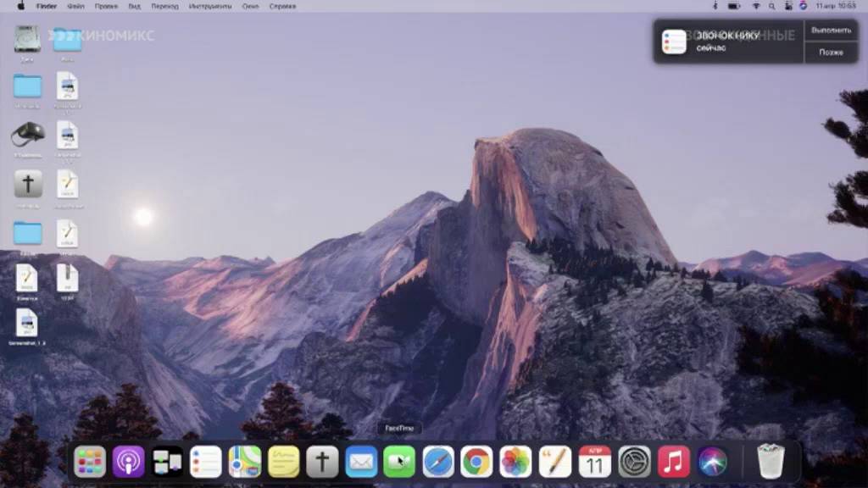Open Safari browser in dock

(x=438, y=462)
